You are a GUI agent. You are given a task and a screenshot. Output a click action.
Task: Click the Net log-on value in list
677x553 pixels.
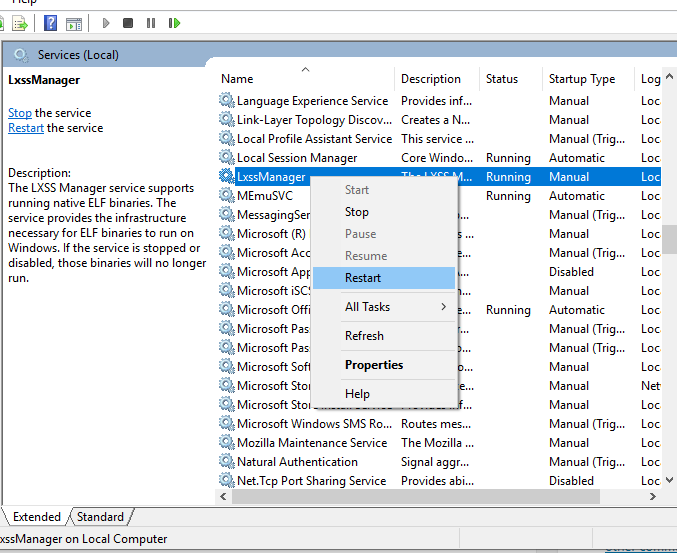click(650, 386)
